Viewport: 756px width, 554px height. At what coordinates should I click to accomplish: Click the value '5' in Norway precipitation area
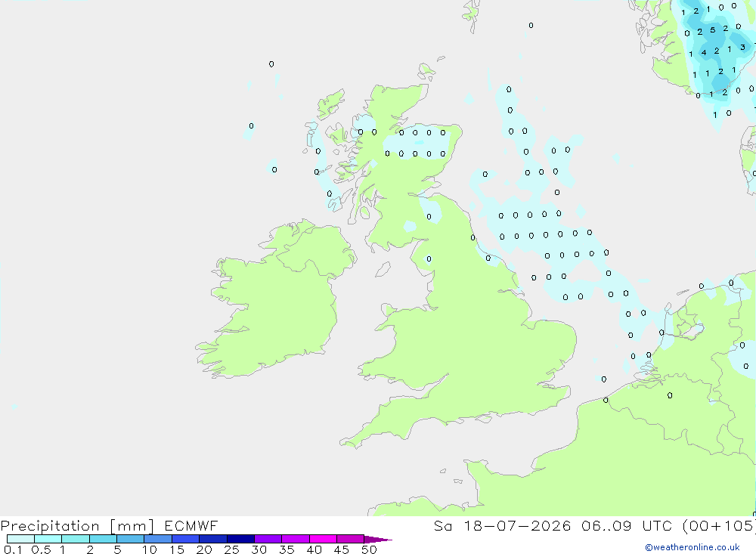point(713,30)
